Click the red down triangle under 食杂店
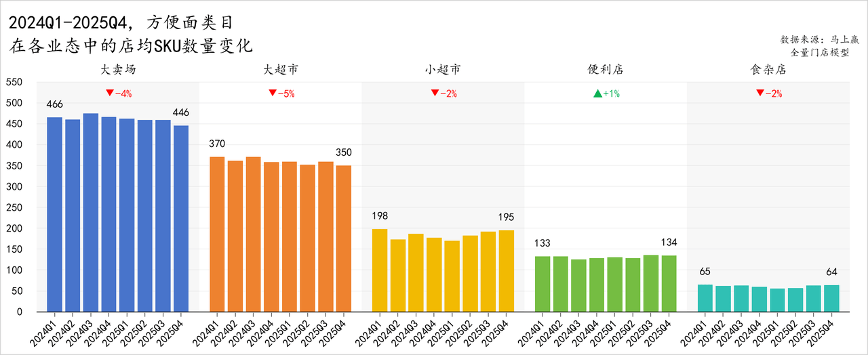868x355 pixels. (x=760, y=93)
